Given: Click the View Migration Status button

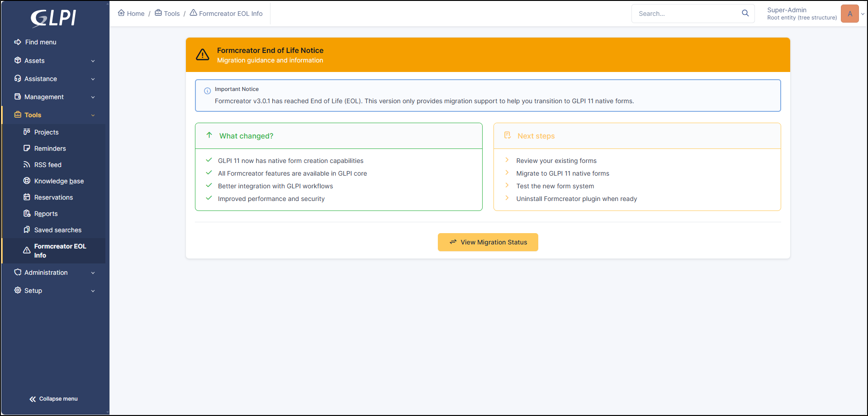Looking at the screenshot, I should (488, 242).
